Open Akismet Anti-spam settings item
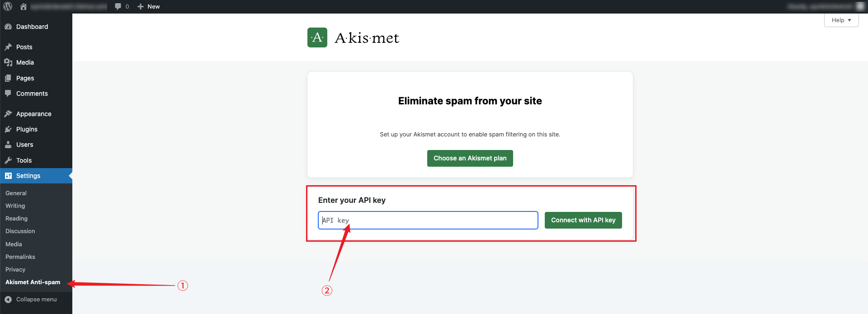Image resolution: width=868 pixels, height=314 pixels. (x=33, y=282)
